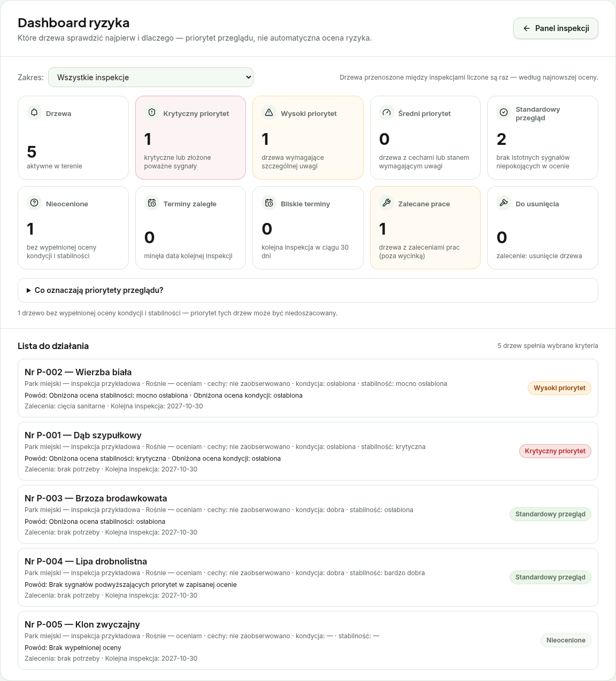
Task: Click the question mark icon on Nieocenione card
Action: coord(34,203)
